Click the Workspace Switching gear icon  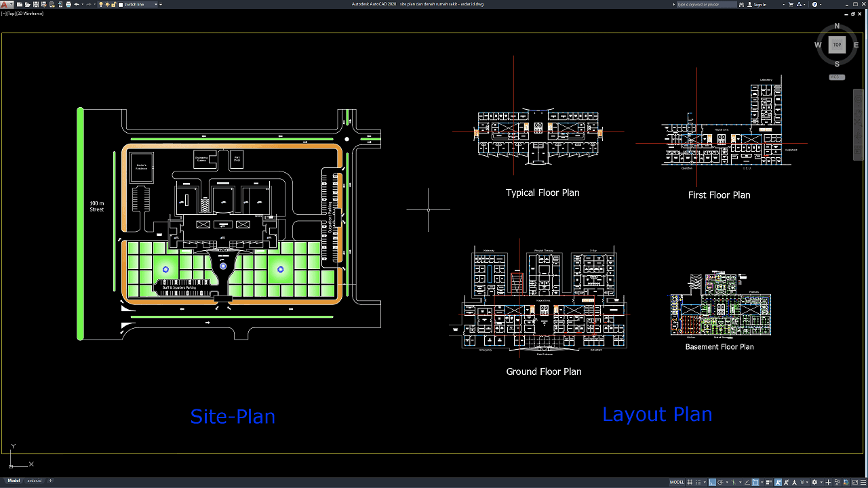coord(814,482)
